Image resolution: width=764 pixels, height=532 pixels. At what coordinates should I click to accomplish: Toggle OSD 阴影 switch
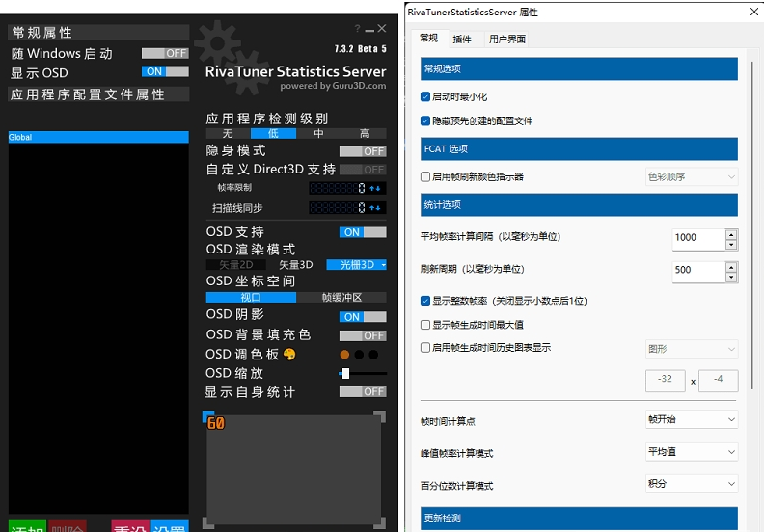[x=363, y=317]
